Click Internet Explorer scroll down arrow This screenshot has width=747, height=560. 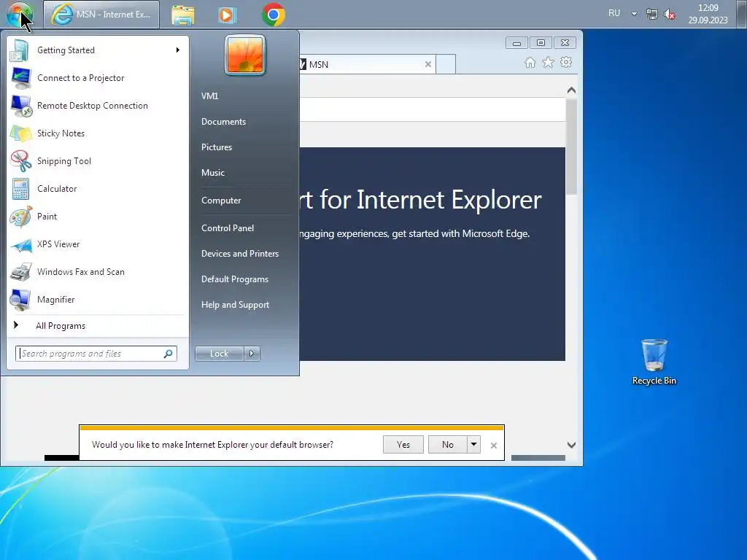pyautogui.click(x=572, y=446)
